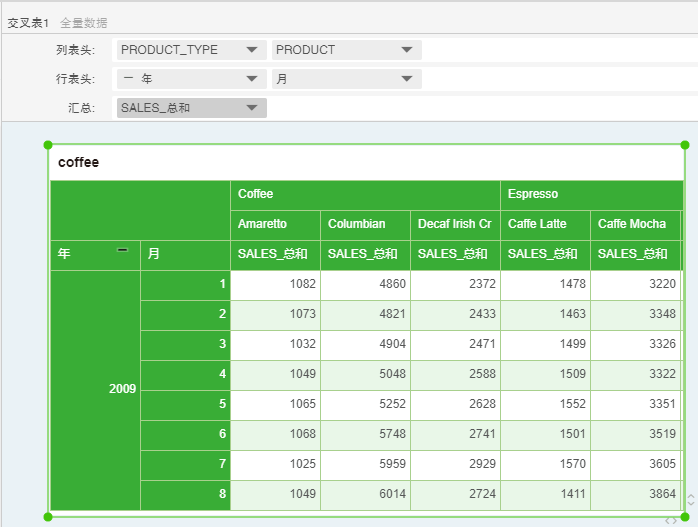This screenshot has width=698, height=527.
Task: Switch to the 交叉表1 tab
Action: 28,22
